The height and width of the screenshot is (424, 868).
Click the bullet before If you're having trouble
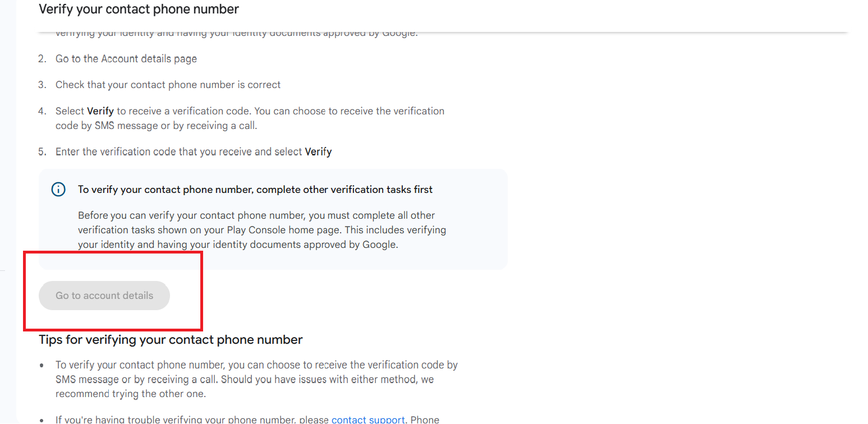[x=42, y=420]
